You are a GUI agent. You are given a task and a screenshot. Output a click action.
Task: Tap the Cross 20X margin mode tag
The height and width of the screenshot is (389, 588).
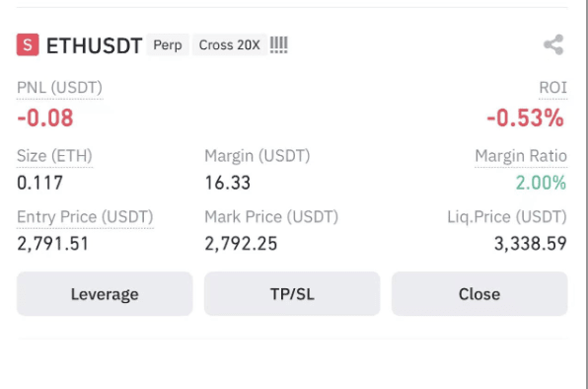click(x=230, y=45)
